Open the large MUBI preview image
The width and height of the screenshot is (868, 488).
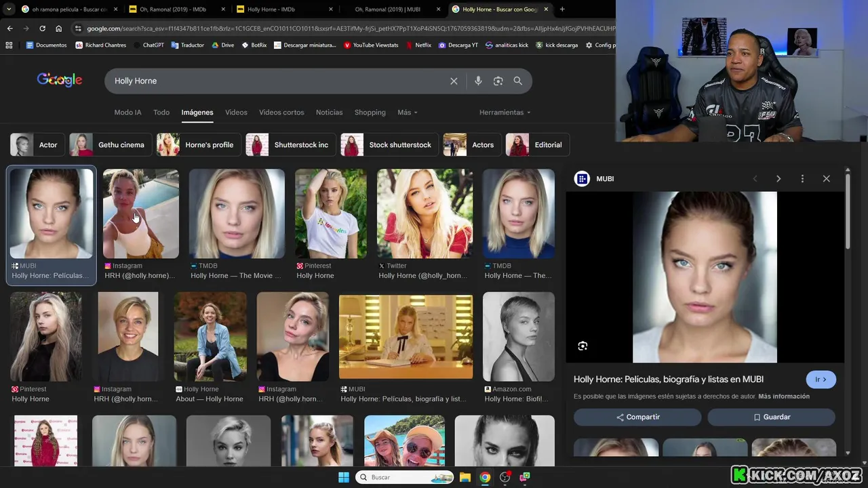pyautogui.click(x=705, y=277)
